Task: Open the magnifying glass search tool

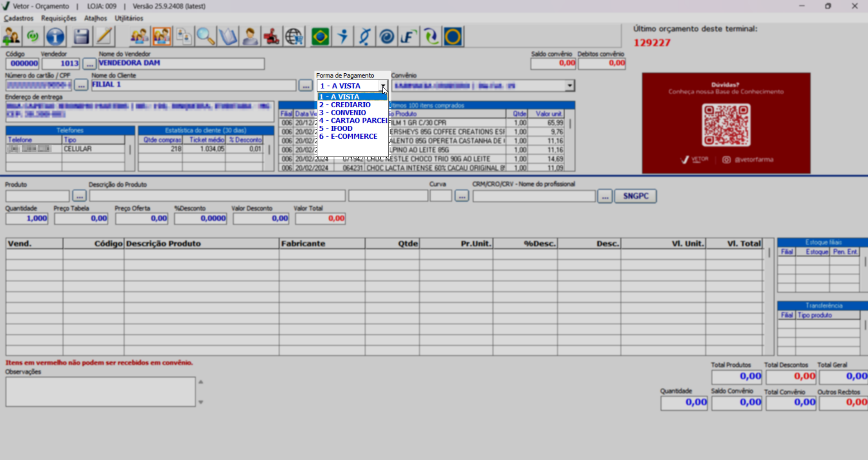Action: (205, 37)
